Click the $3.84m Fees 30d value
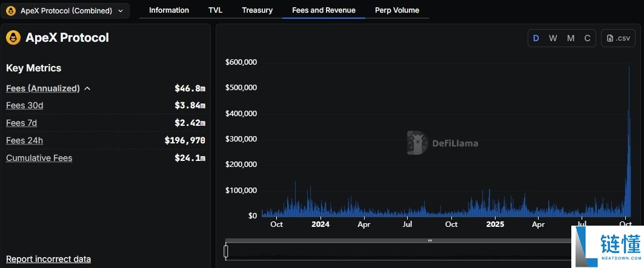The width and height of the screenshot is (644, 268). [x=190, y=105]
